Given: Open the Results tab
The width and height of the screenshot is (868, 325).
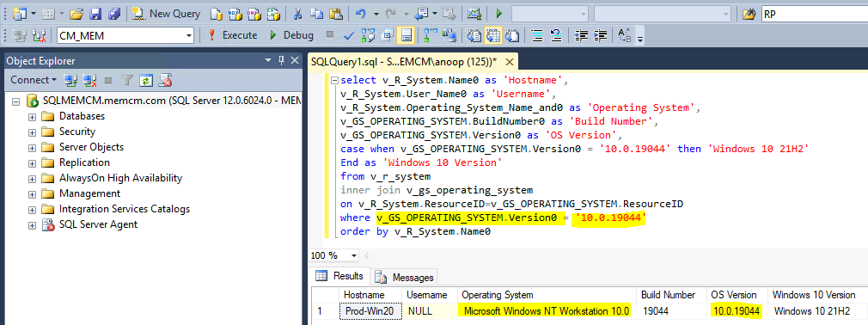Looking at the screenshot, I should [340, 276].
